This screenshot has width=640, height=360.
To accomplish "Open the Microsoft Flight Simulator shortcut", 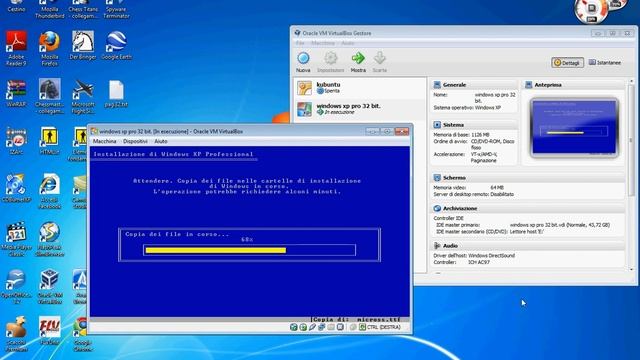I will [x=83, y=96].
